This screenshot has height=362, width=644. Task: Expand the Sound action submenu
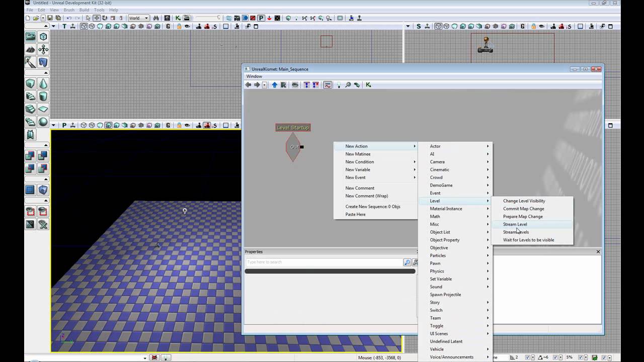click(x=455, y=287)
